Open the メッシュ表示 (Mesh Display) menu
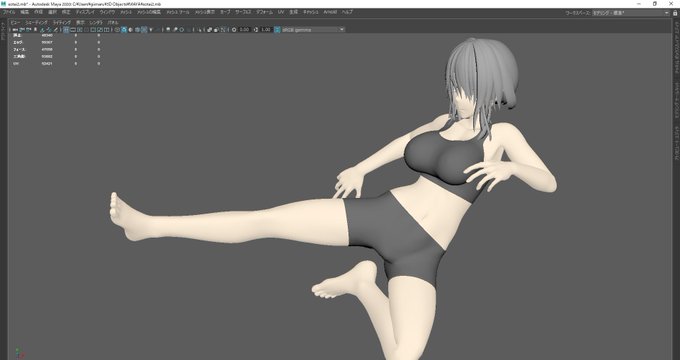The height and width of the screenshot is (360, 680). coord(205,12)
